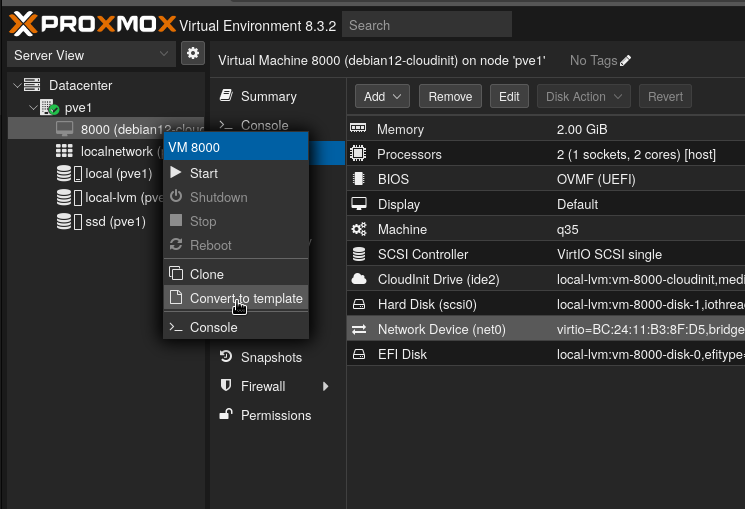Click the Processors chip icon
This screenshot has height=509, width=745.
tap(358, 154)
